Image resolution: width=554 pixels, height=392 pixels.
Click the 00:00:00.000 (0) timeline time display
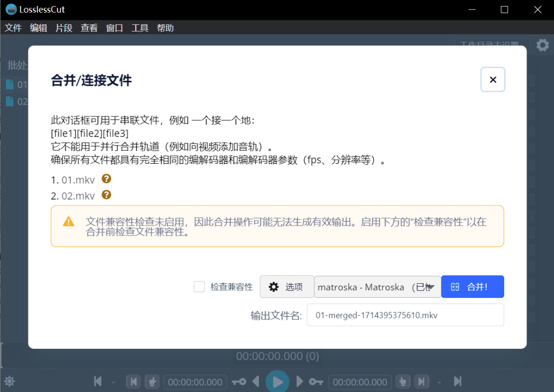tap(278, 356)
